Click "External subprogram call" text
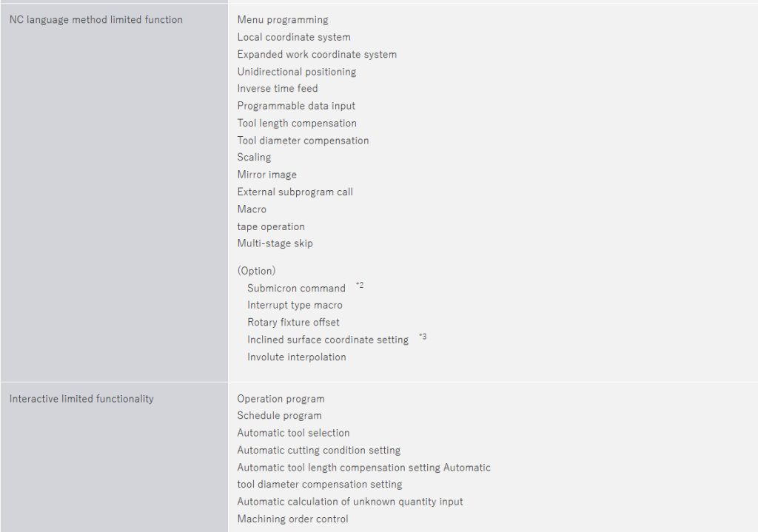Image resolution: width=758 pixels, height=532 pixels. click(x=295, y=192)
